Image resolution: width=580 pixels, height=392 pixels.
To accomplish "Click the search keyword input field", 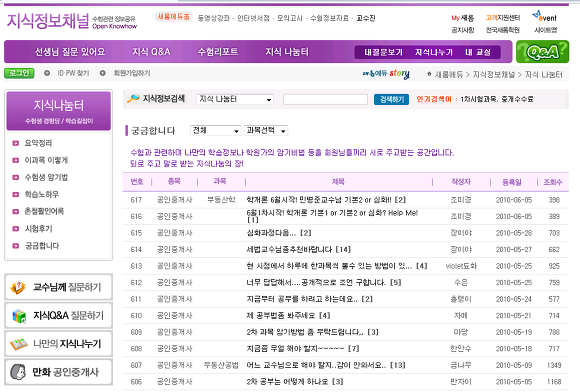I will tap(325, 99).
